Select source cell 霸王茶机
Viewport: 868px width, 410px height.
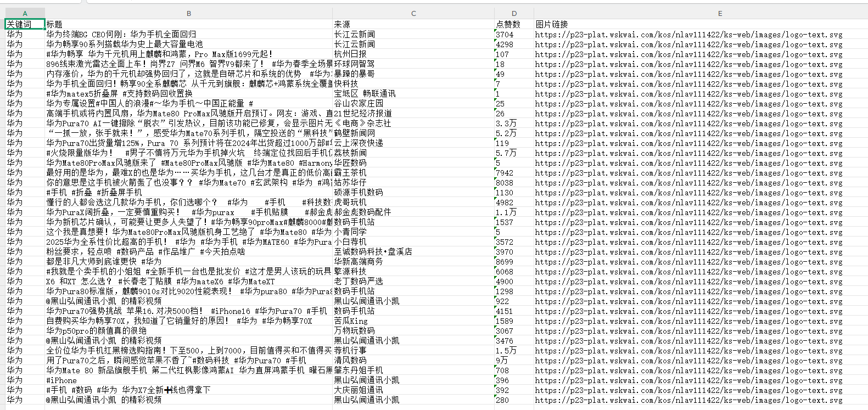click(x=413, y=172)
